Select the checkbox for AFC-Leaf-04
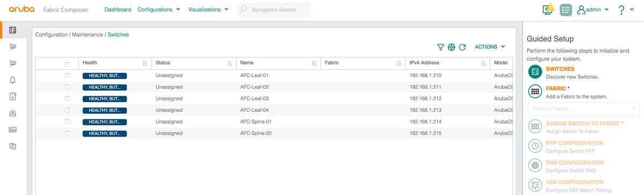 tap(67, 110)
